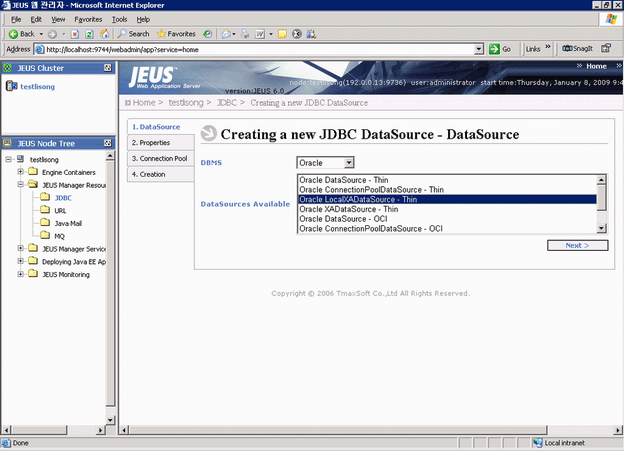The width and height of the screenshot is (624, 451).
Task: Open the Search toolbar button
Action: [x=134, y=34]
